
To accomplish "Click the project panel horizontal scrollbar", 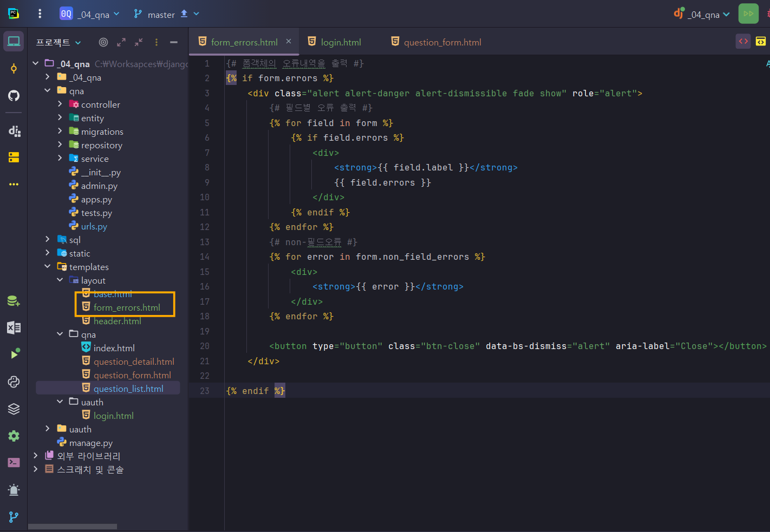I will 73,527.
